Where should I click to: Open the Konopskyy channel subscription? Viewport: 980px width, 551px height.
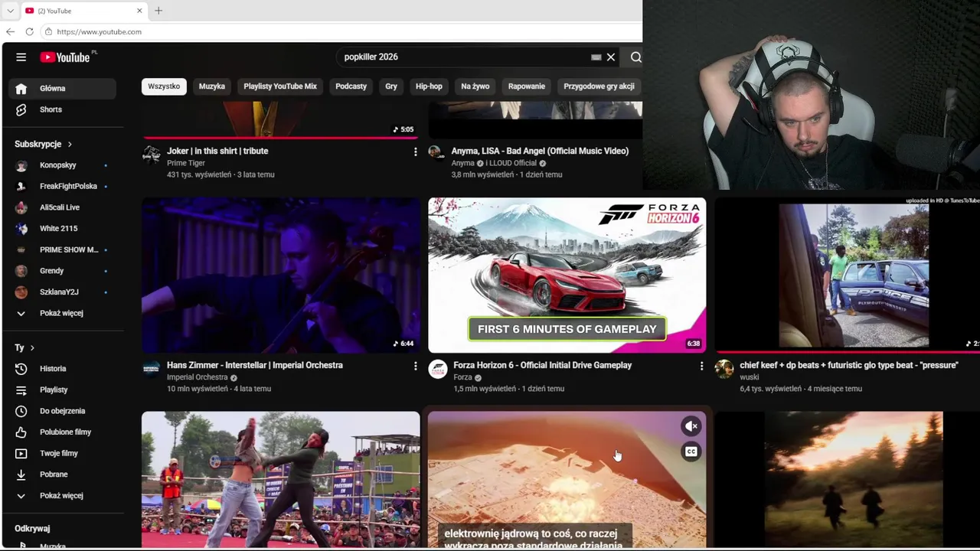[63, 165]
